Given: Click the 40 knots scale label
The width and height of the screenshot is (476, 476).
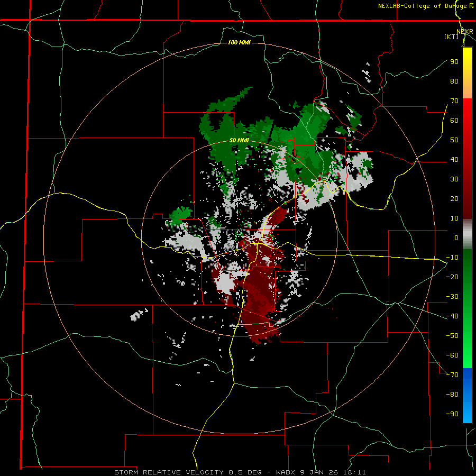Looking at the screenshot, I should [454, 159].
